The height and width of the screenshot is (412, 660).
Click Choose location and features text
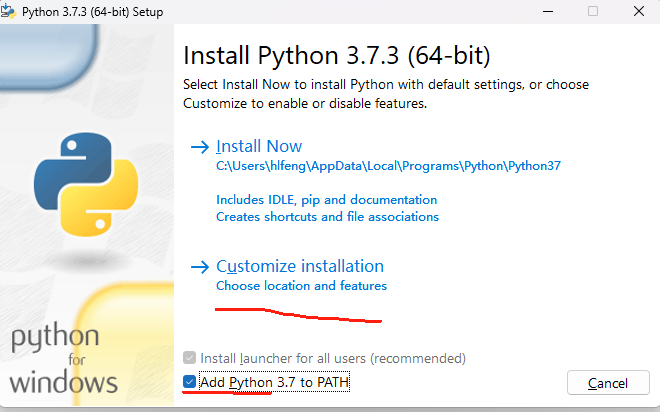pos(301,286)
